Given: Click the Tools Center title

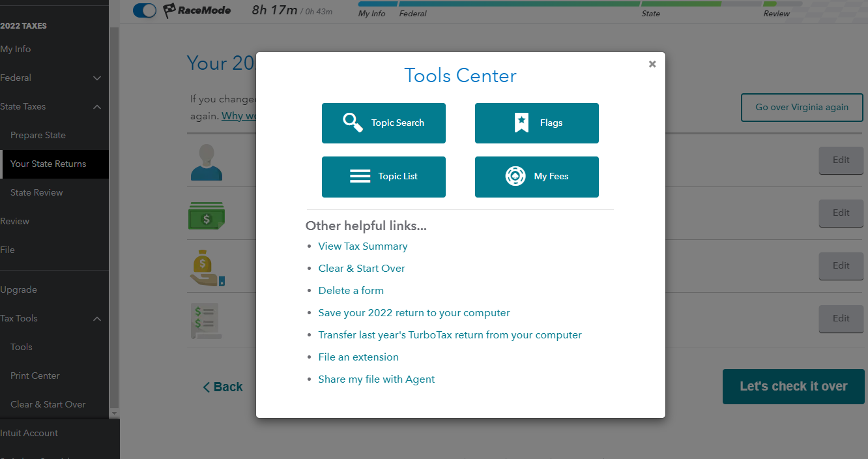Looking at the screenshot, I should [x=460, y=76].
